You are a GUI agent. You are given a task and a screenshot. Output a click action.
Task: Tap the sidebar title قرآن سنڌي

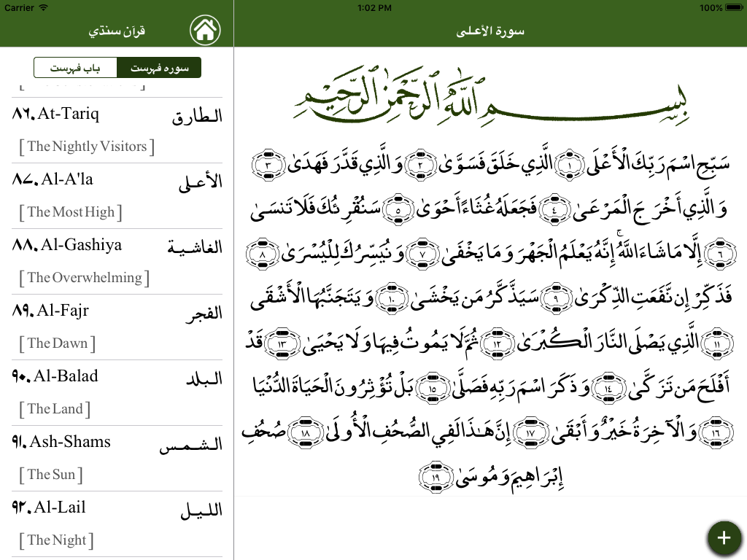click(117, 31)
